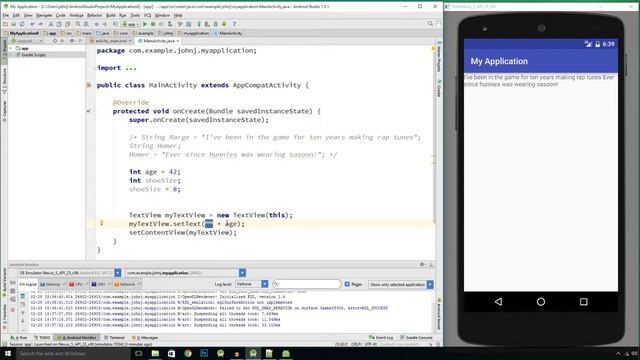Click the logcat clear trash icon
Image resolution: width=640 pixels, height=360 pixels.
(x=22, y=296)
